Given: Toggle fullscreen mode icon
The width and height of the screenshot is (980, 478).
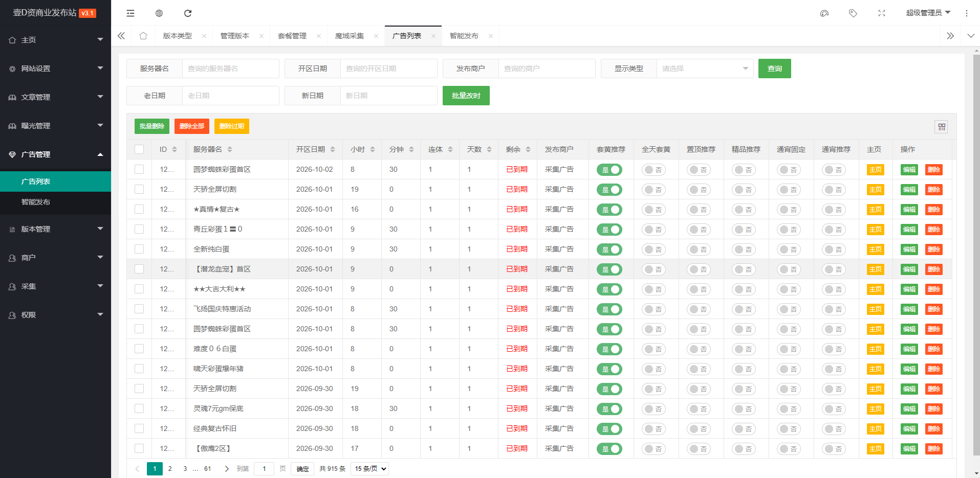Looking at the screenshot, I should pyautogui.click(x=882, y=13).
